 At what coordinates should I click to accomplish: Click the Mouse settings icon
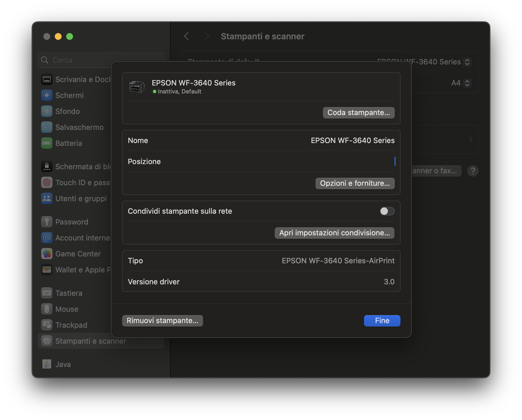(x=47, y=309)
